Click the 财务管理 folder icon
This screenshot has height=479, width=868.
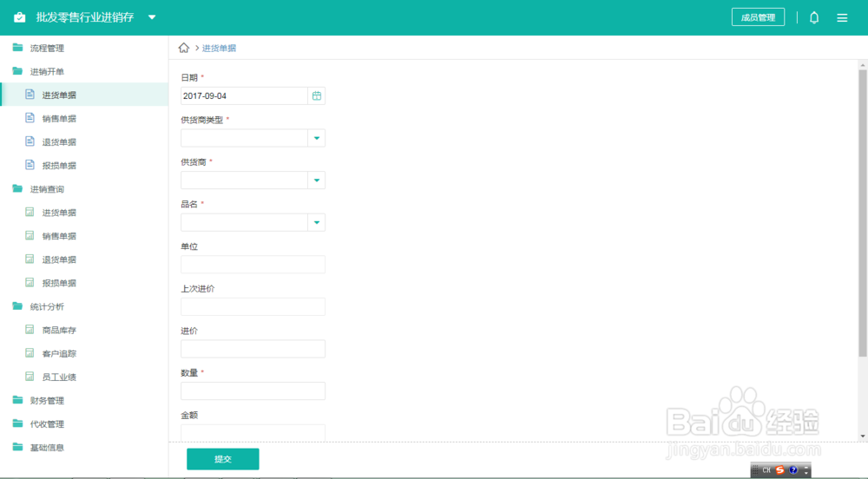(x=17, y=400)
